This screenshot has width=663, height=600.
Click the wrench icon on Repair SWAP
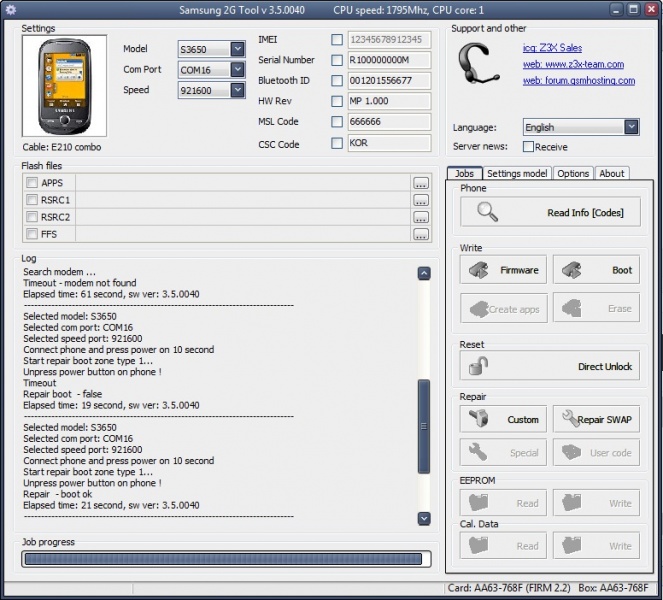pos(570,419)
